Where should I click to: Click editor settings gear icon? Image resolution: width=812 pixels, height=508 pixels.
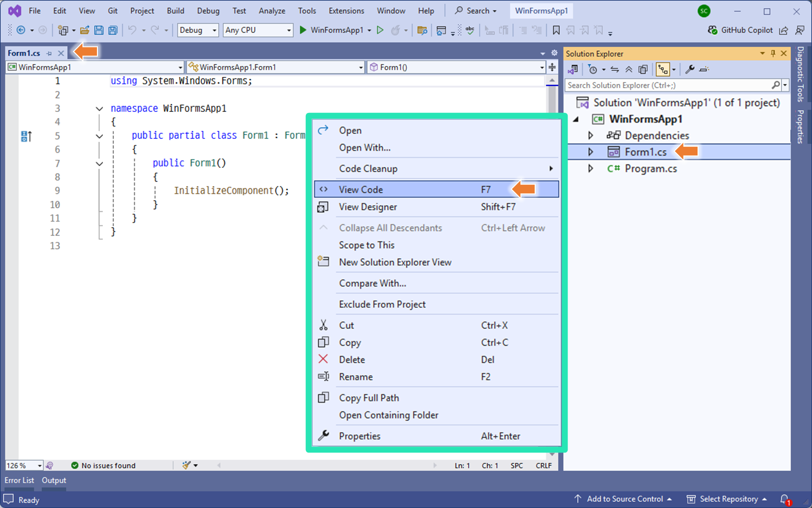coord(554,53)
